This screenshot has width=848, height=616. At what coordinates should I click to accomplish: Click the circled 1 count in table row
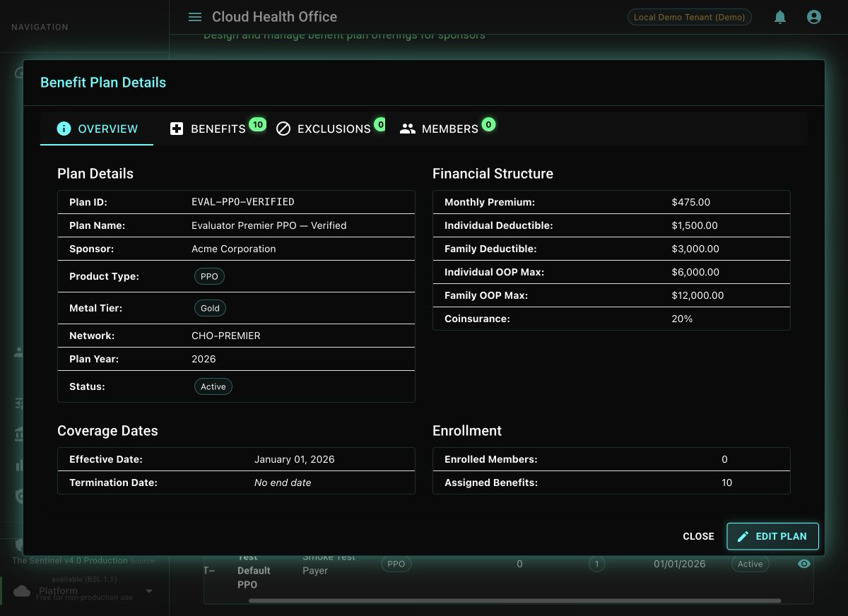tap(597, 564)
